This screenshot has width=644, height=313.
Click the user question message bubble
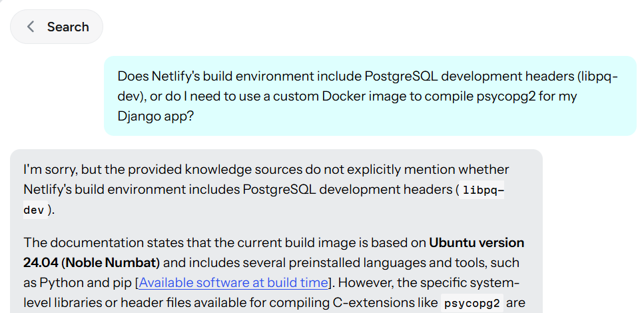click(x=370, y=96)
